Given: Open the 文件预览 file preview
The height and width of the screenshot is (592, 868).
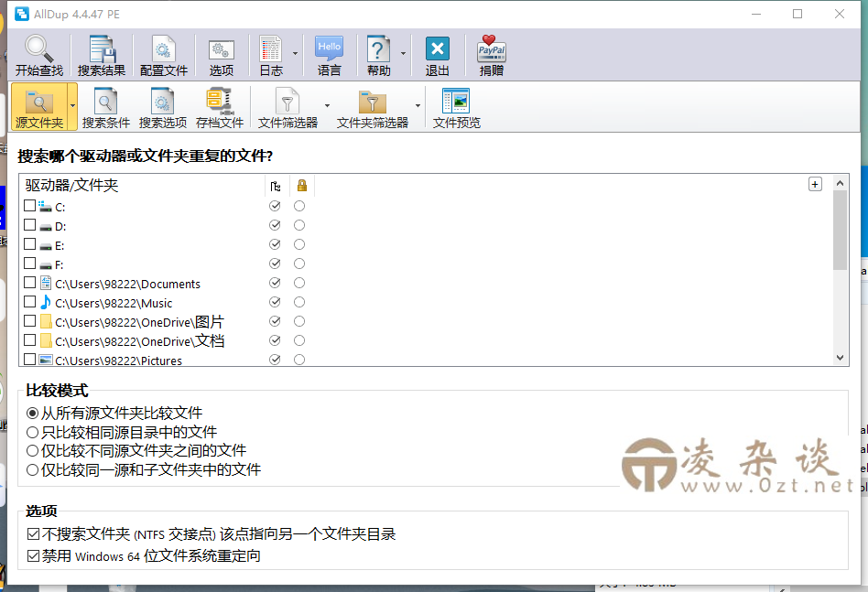Looking at the screenshot, I should (456, 108).
